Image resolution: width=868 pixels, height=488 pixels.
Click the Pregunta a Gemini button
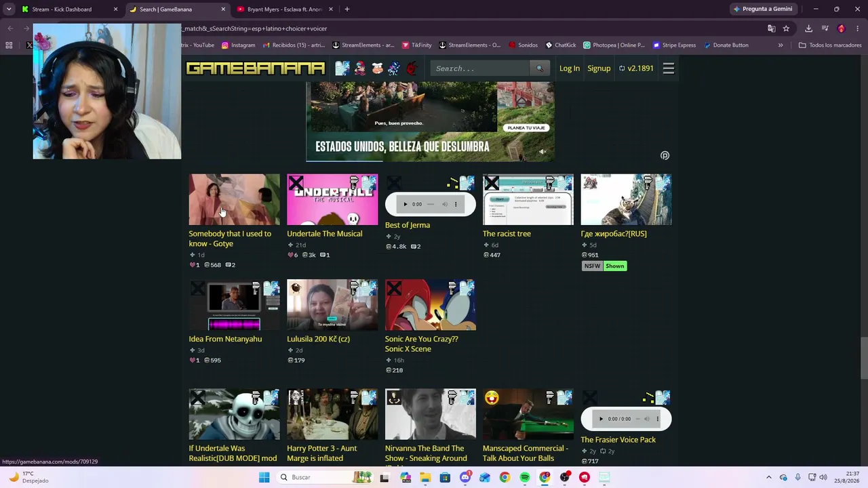point(762,9)
